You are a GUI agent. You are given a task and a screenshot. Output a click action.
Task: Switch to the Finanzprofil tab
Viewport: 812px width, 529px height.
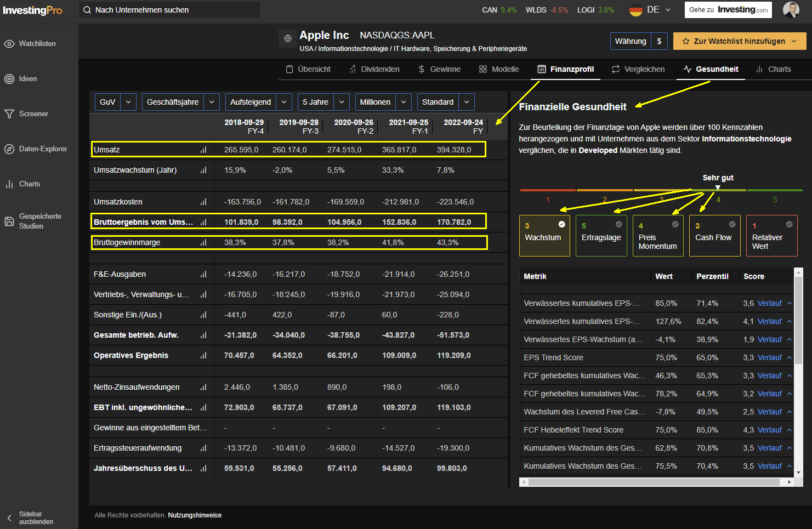[566, 69]
